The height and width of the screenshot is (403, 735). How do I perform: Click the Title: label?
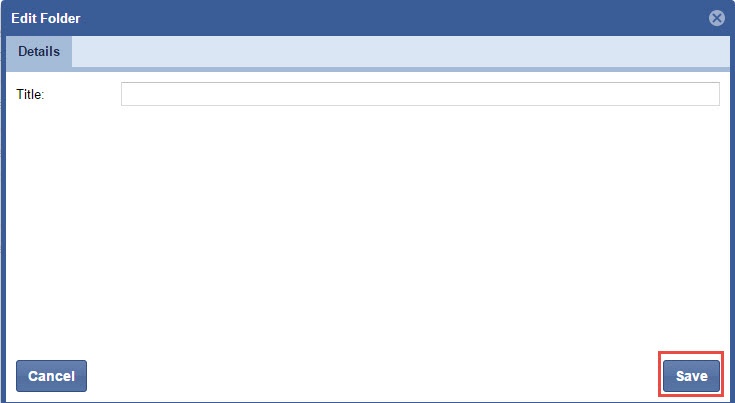(x=30, y=94)
